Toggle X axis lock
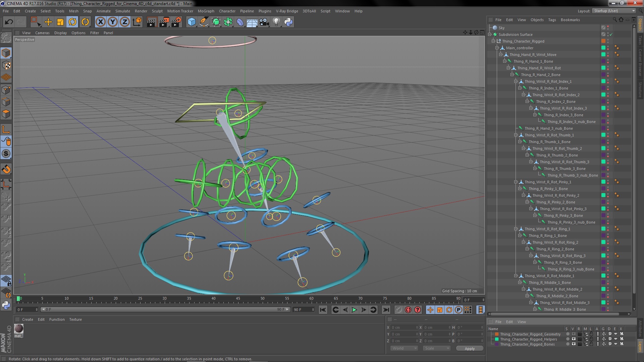 tap(100, 22)
